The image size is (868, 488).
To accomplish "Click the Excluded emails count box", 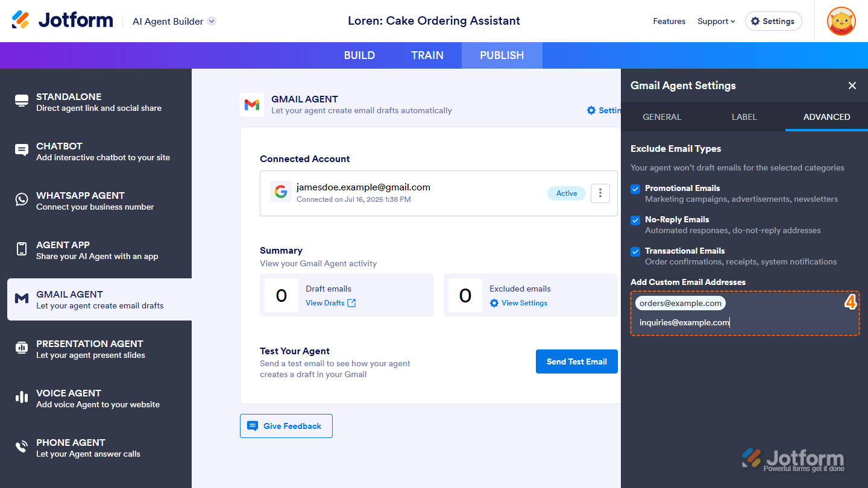I will [x=465, y=295].
